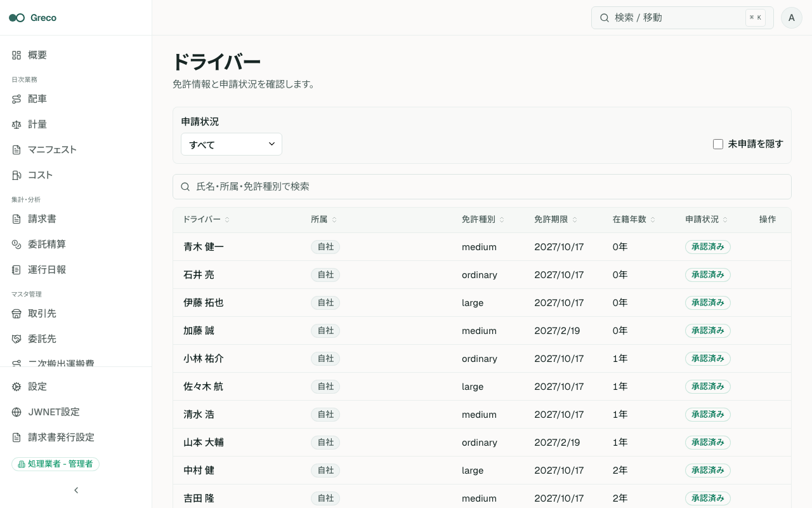This screenshot has height=508, width=812.
Task: Click the 氏名・所属・免許種別で検索 field
Action: click(482, 187)
